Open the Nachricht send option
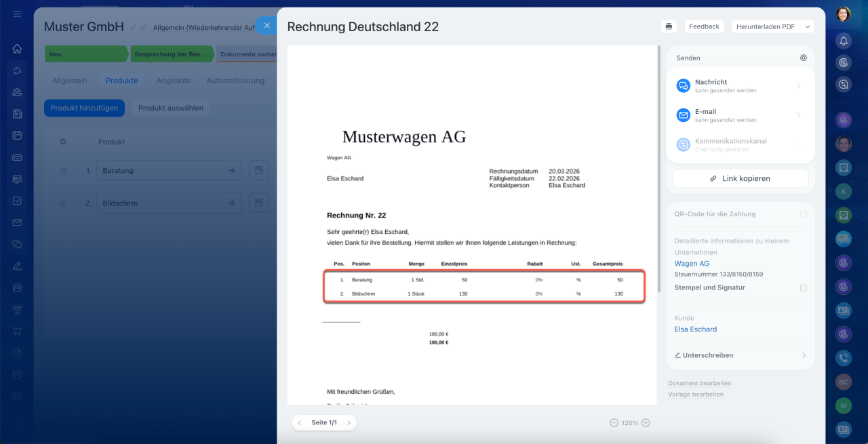 click(740, 85)
